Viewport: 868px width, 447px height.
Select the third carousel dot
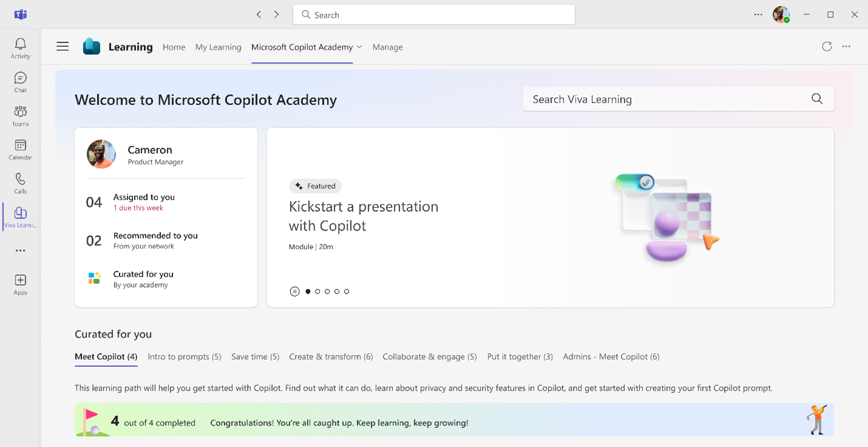pyautogui.click(x=327, y=292)
